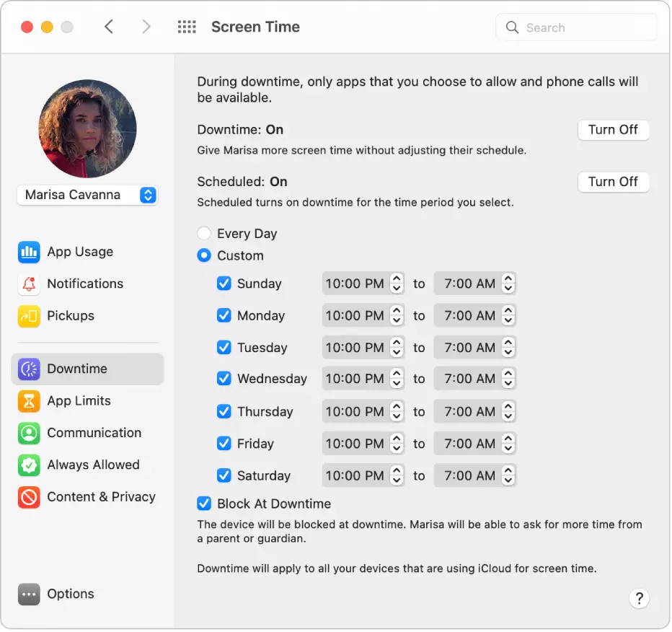Uncheck the Saturday schedule checkbox
The height and width of the screenshot is (632, 672).
tap(224, 476)
